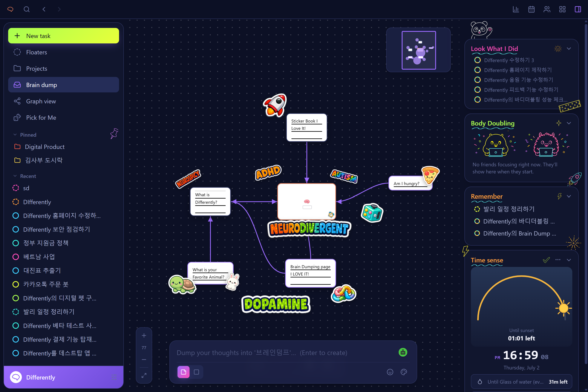This screenshot has width=588, height=392.
Task: Zoom in canvas with plus button
Action: point(144,335)
